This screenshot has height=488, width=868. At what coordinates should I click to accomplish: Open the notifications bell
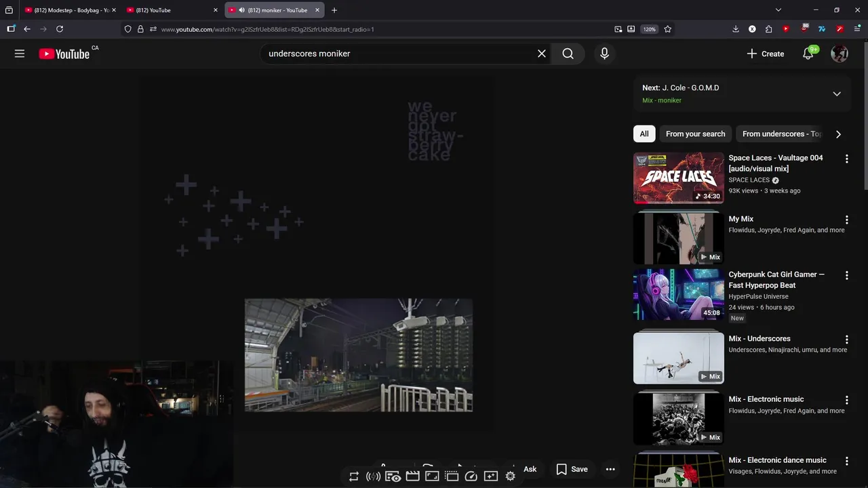(x=808, y=54)
